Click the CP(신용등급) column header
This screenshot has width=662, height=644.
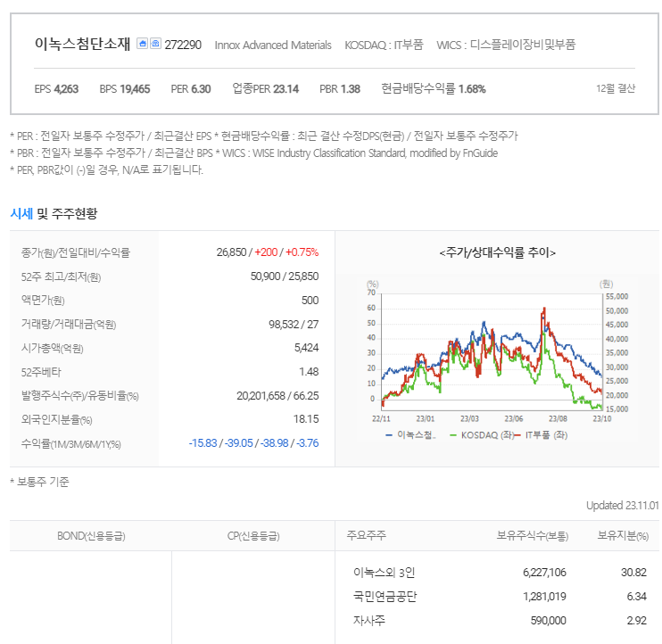(253, 536)
